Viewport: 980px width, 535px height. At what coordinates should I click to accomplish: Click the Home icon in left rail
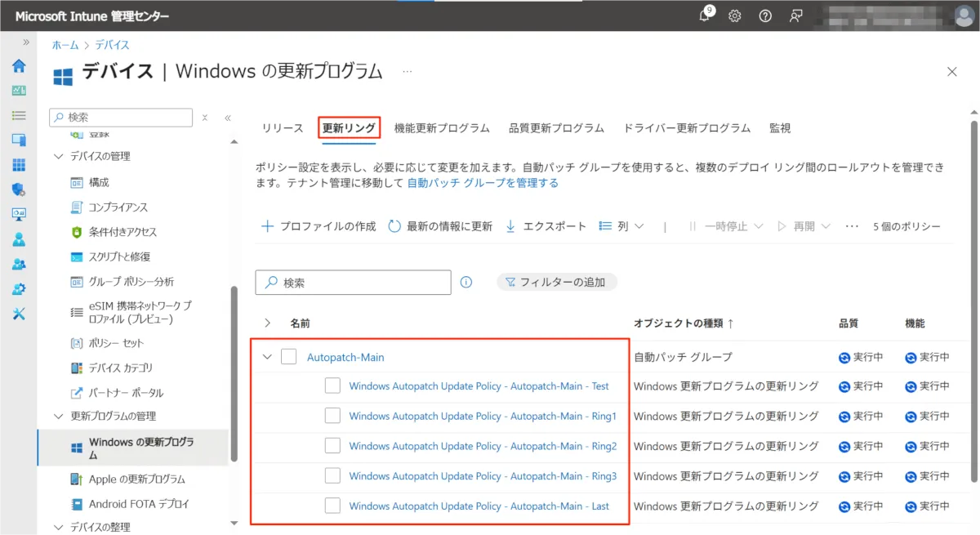coord(19,66)
